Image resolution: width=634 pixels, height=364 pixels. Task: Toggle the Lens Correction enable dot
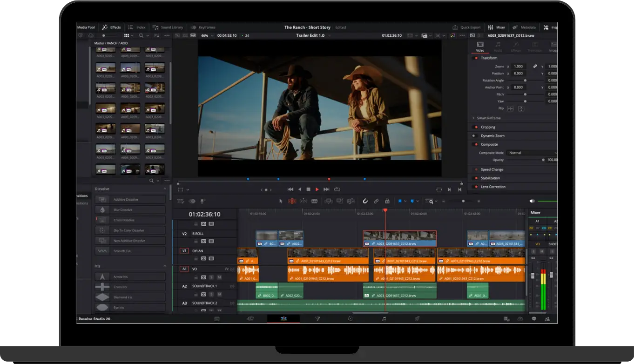click(476, 187)
